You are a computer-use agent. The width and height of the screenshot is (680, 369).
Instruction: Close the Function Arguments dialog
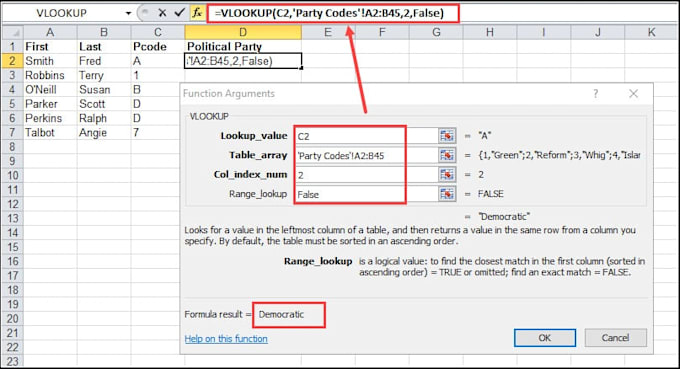634,94
